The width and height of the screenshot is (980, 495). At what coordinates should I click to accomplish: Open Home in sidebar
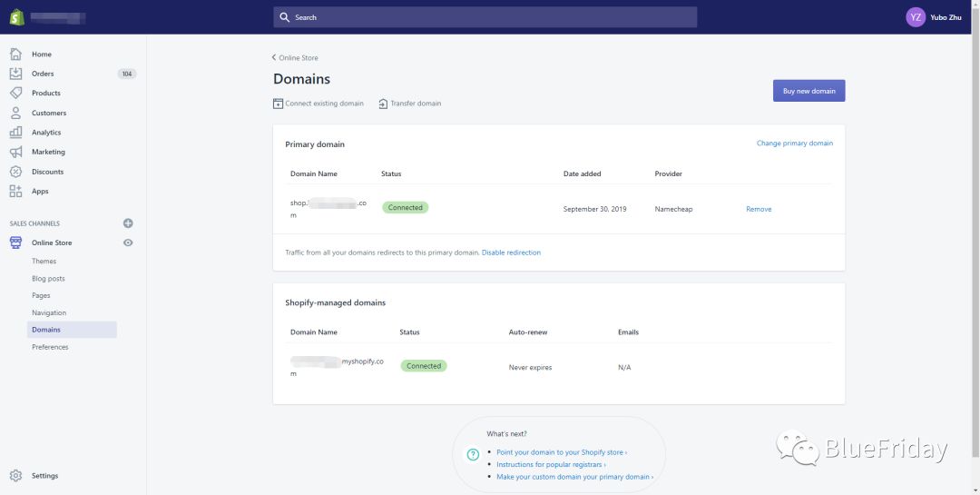(x=42, y=54)
